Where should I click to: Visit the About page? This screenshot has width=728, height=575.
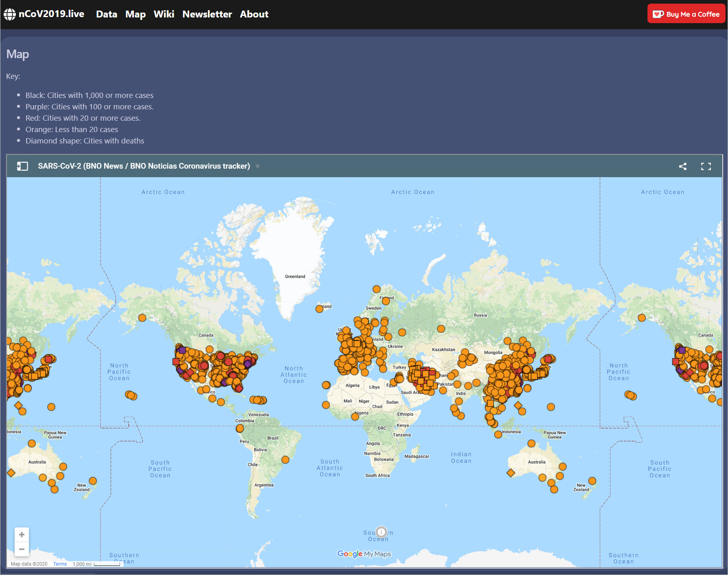point(254,14)
